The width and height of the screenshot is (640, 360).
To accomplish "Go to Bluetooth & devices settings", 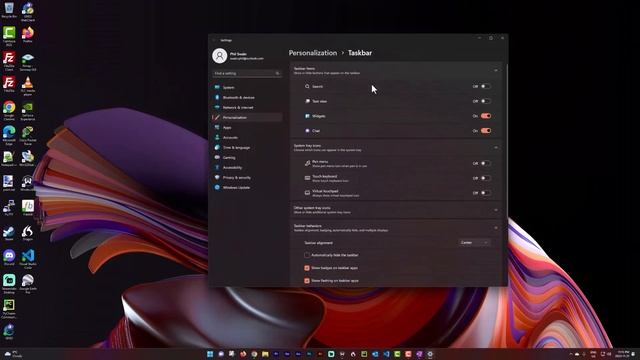I will tap(247, 98).
